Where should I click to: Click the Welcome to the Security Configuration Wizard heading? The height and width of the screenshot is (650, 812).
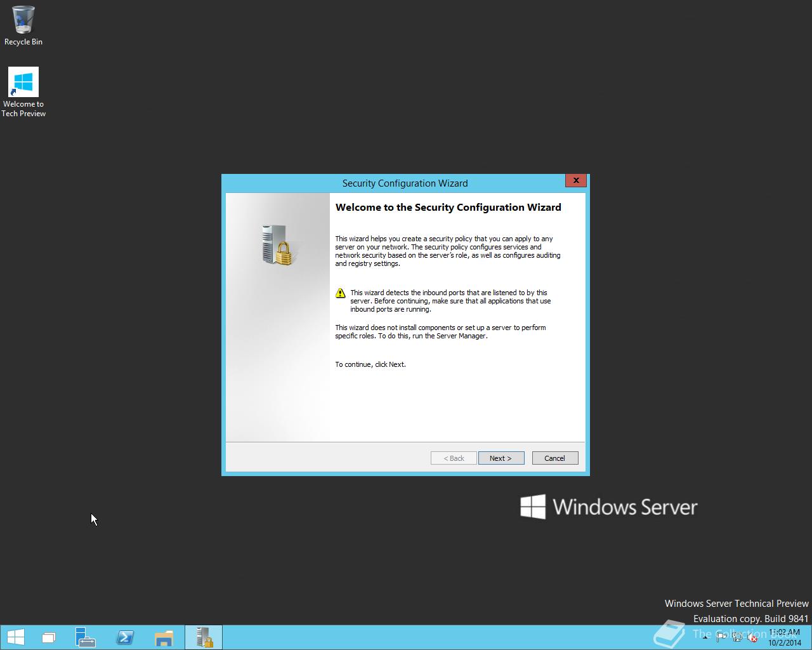tap(448, 208)
